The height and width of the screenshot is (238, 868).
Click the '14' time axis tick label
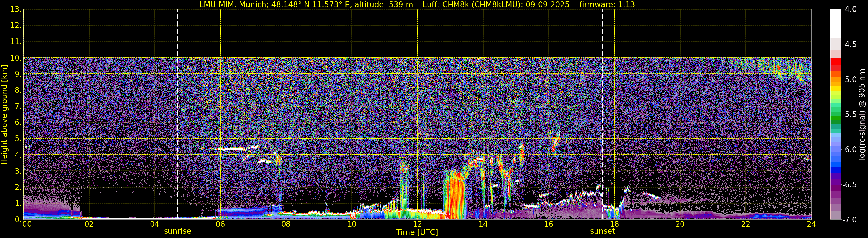[x=483, y=224]
